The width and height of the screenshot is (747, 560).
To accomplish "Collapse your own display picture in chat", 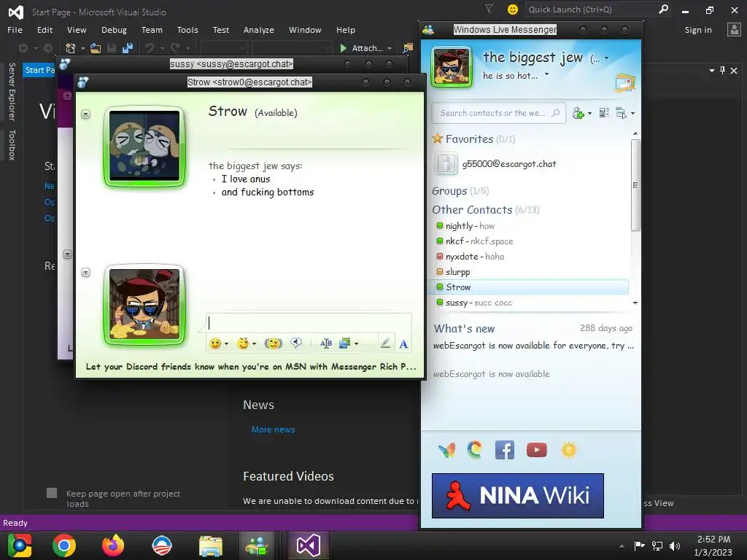I will pyautogui.click(x=86, y=273).
